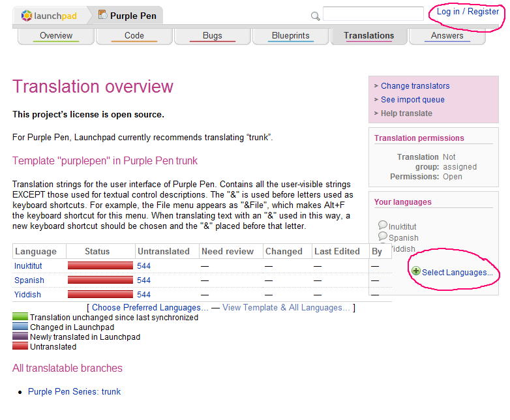
Task: Open the Overview tab
Action: pyautogui.click(x=56, y=35)
